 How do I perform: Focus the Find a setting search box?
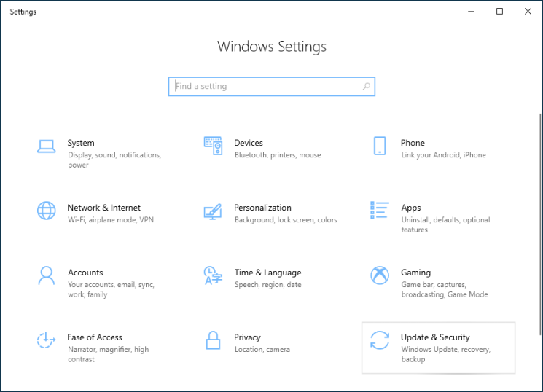tap(271, 87)
